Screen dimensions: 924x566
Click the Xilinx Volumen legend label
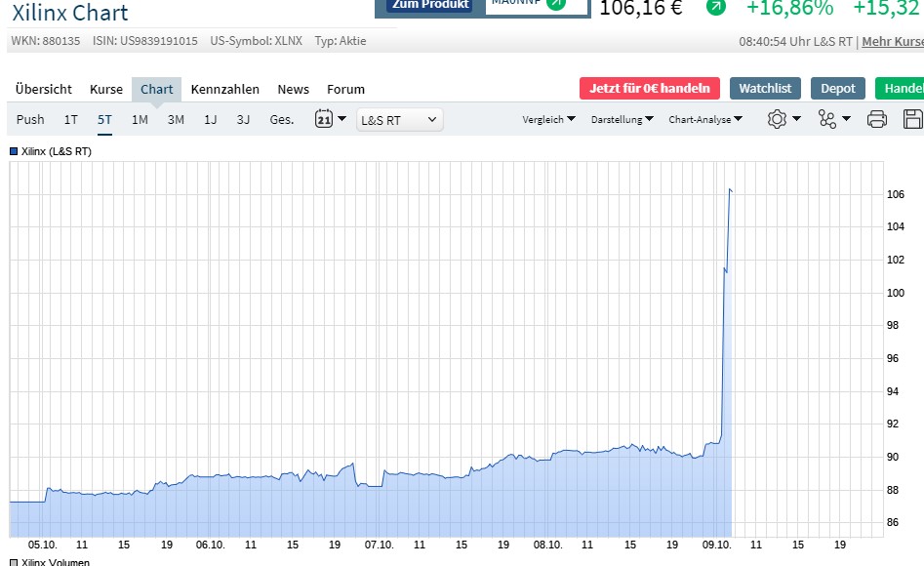coord(56,562)
